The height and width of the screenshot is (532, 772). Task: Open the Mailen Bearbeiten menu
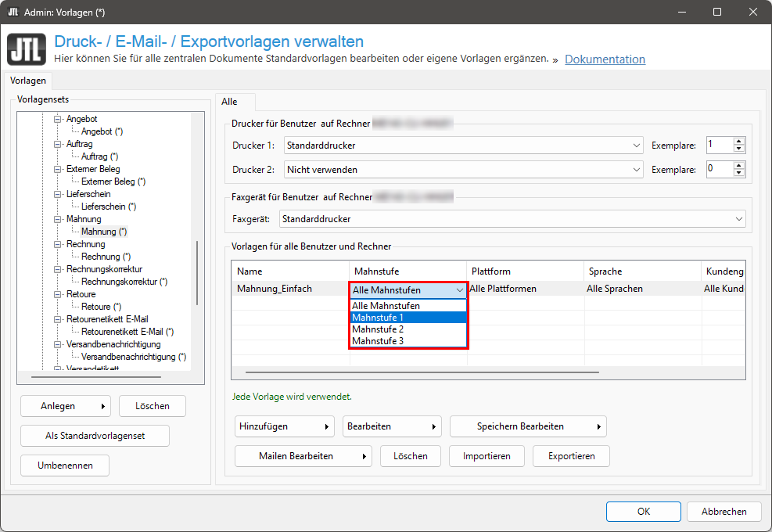click(303, 456)
